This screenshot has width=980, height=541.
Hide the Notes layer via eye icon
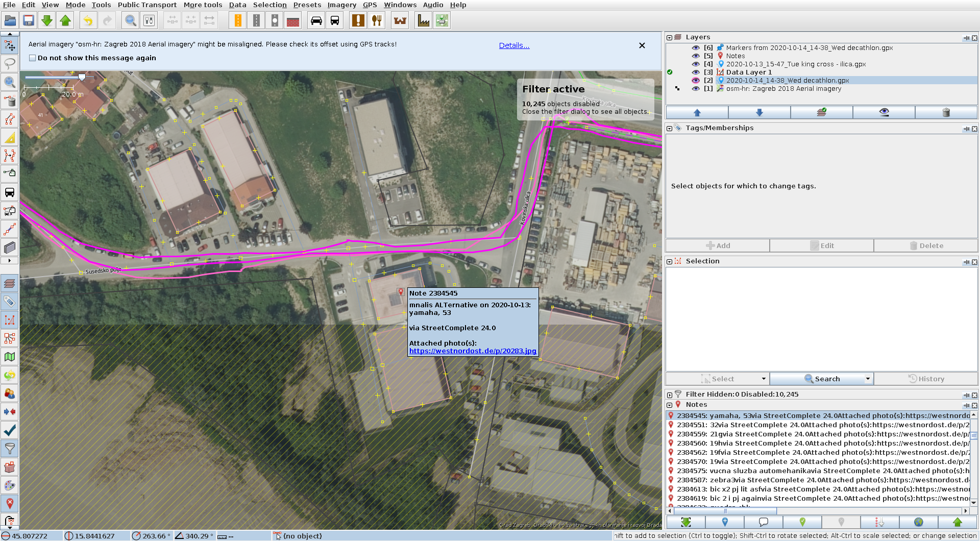pyautogui.click(x=695, y=56)
